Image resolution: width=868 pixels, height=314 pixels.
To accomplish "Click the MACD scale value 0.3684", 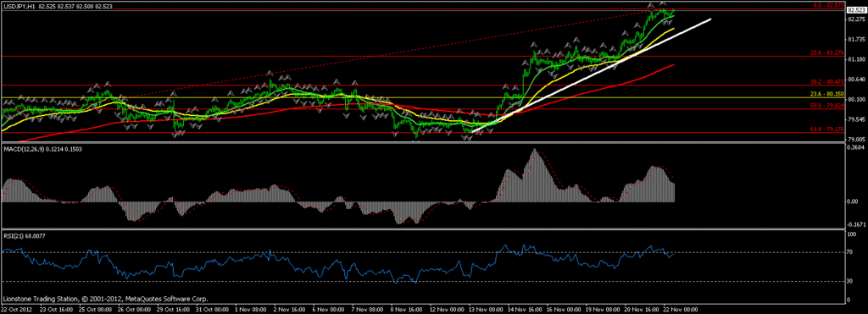I will tap(856, 147).
